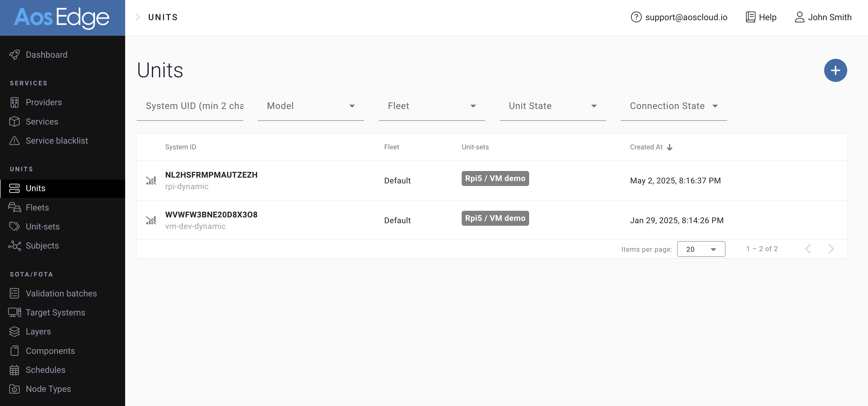Click the support question mark icon
Viewport: 868px width, 406px height.
(636, 17)
